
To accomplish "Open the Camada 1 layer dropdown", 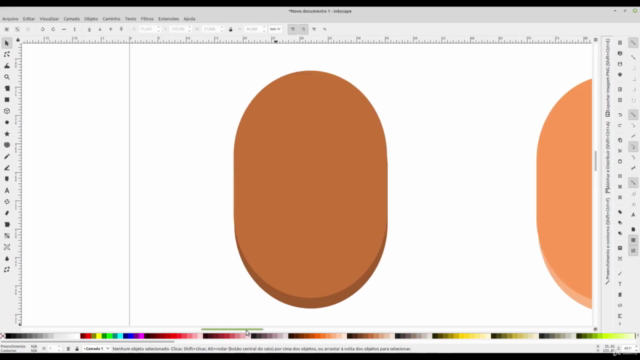I will 96,349.
